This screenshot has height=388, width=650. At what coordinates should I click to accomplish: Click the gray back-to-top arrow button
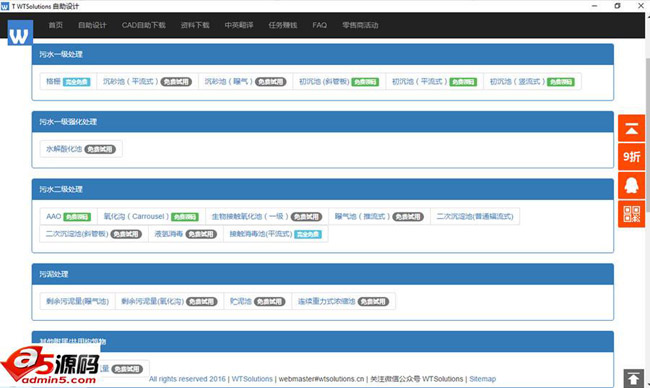click(633, 378)
